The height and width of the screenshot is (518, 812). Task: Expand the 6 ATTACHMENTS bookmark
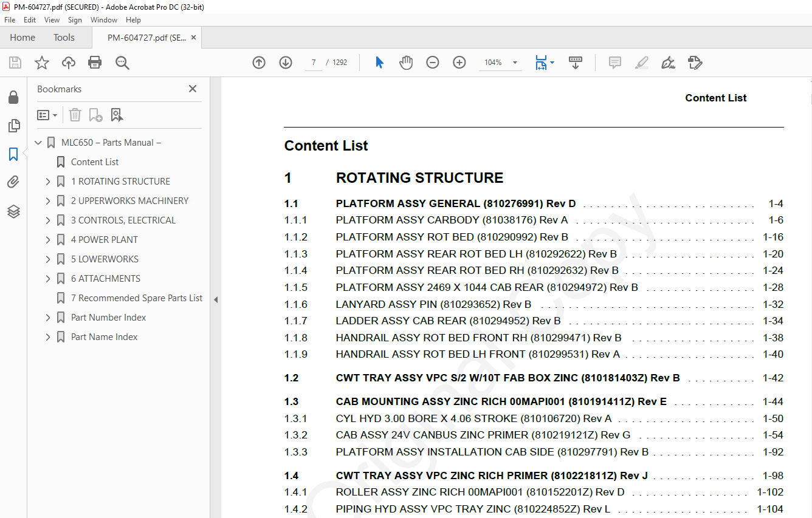tap(48, 279)
